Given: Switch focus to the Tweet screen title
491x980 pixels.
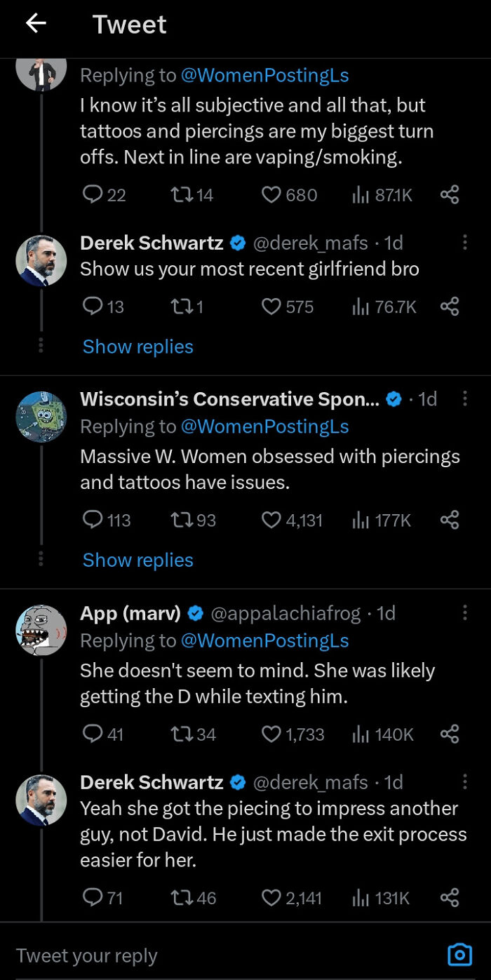Looking at the screenshot, I should 129,24.
